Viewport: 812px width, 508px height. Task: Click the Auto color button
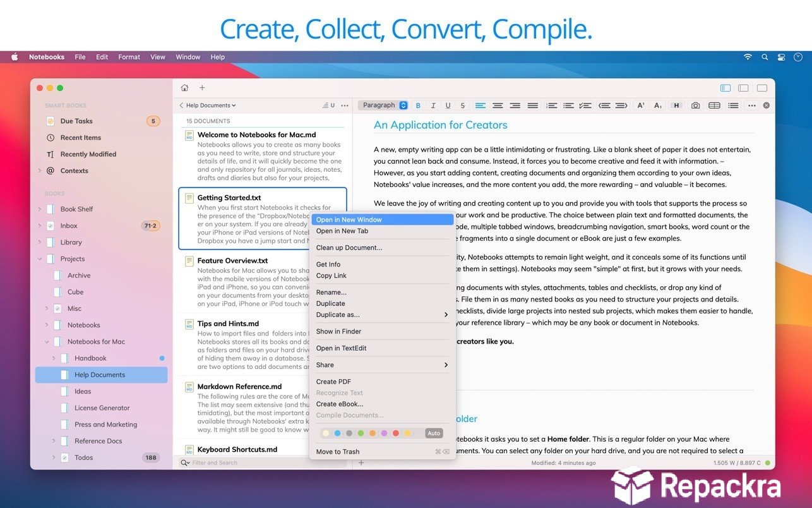click(434, 433)
